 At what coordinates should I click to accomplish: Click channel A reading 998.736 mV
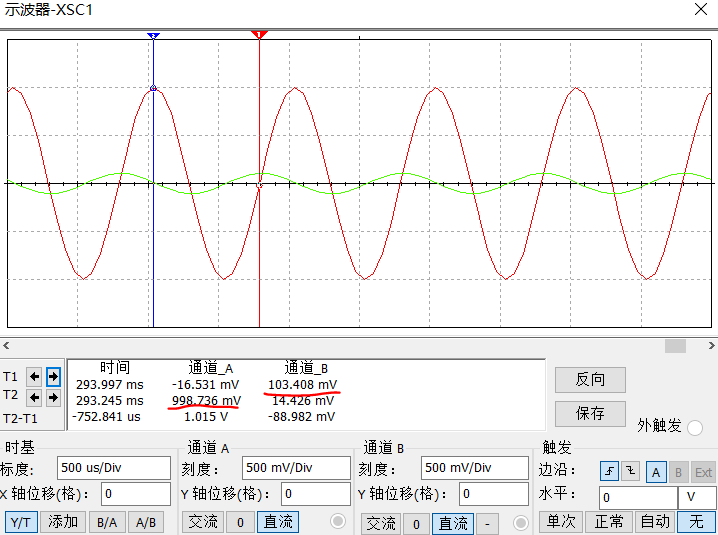(x=206, y=401)
